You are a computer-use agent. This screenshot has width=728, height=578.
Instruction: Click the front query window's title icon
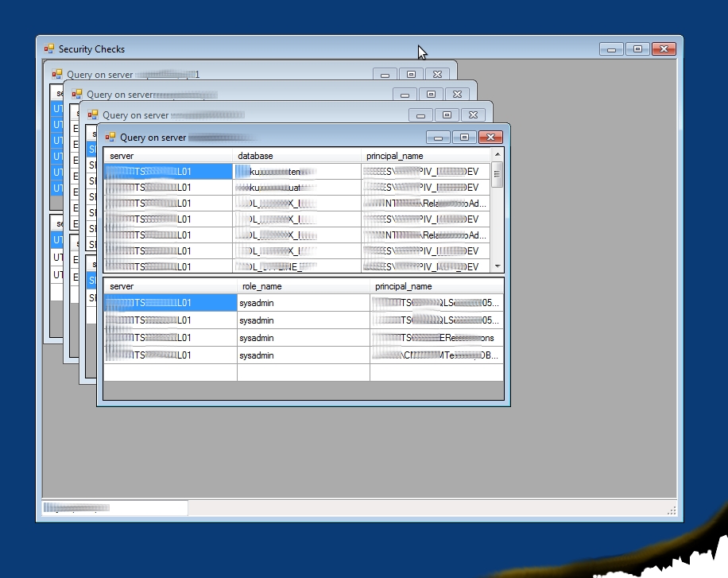(x=110, y=138)
